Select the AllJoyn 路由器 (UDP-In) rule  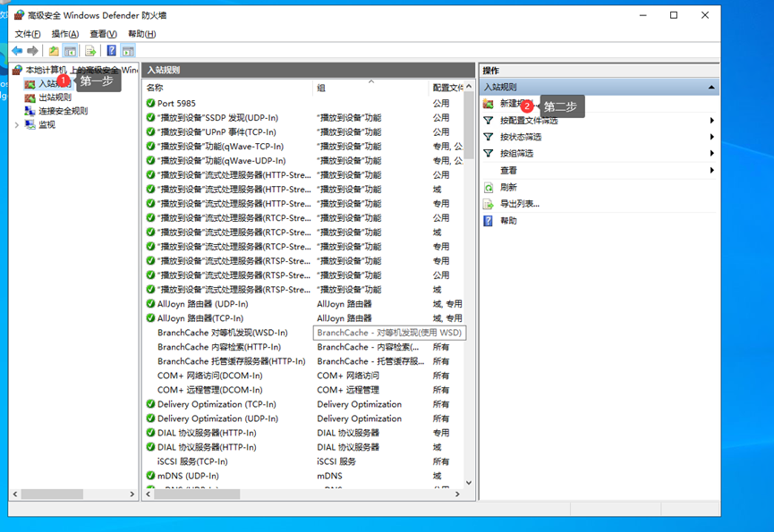pos(203,304)
